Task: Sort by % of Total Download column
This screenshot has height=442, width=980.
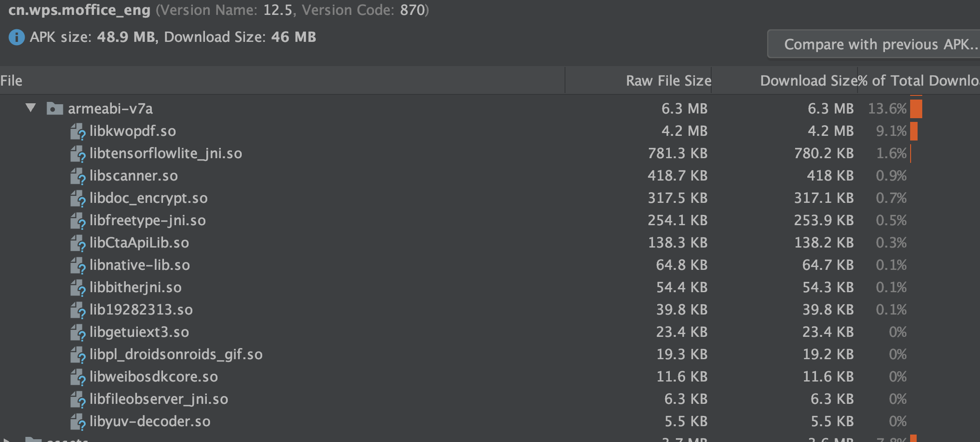Action: coord(919,80)
